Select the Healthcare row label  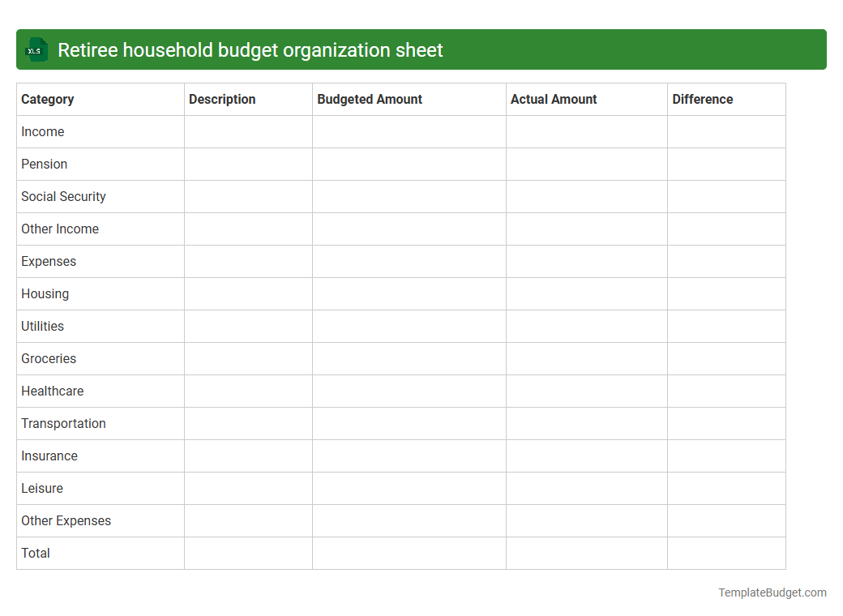[x=52, y=391]
